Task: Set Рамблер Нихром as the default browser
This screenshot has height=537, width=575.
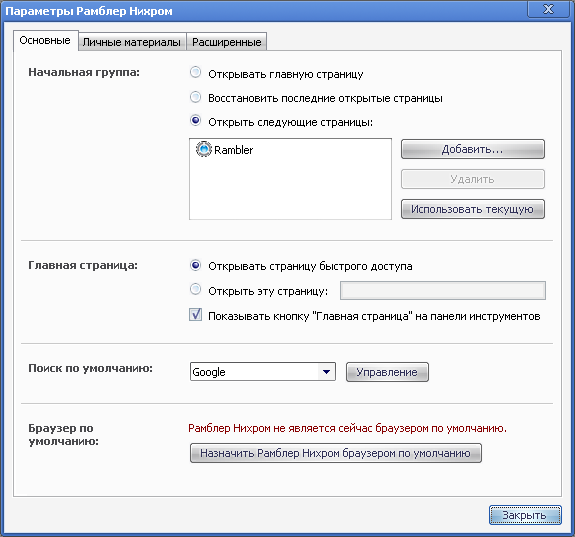Action: point(336,453)
